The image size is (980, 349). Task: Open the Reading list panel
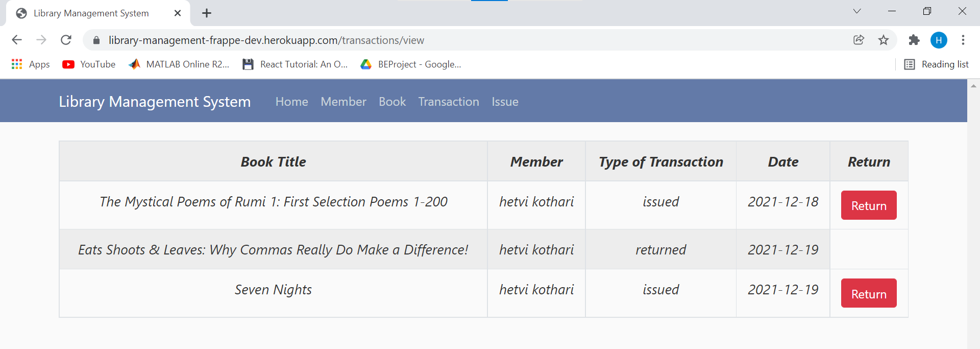click(x=937, y=64)
